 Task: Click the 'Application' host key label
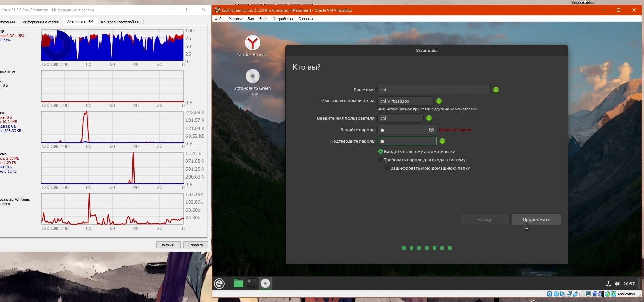(x=626, y=294)
